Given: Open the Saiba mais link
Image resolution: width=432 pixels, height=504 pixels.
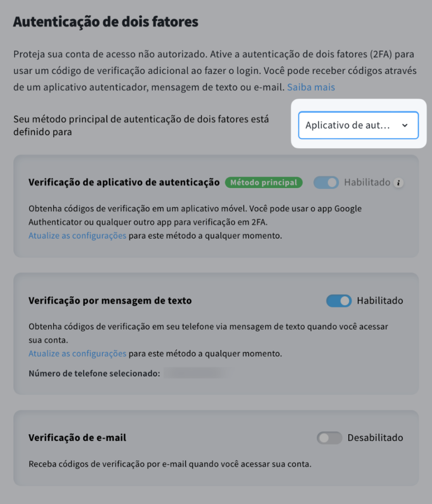Looking at the screenshot, I should [311, 87].
